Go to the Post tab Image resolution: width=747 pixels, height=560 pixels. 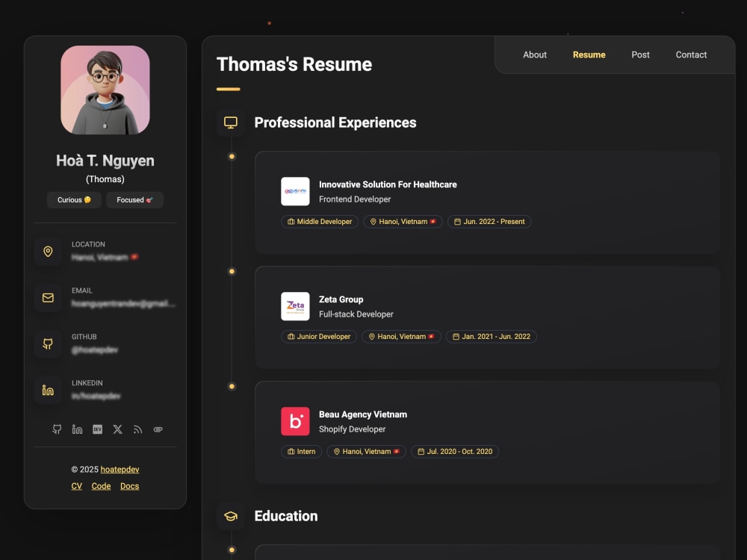(x=640, y=55)
